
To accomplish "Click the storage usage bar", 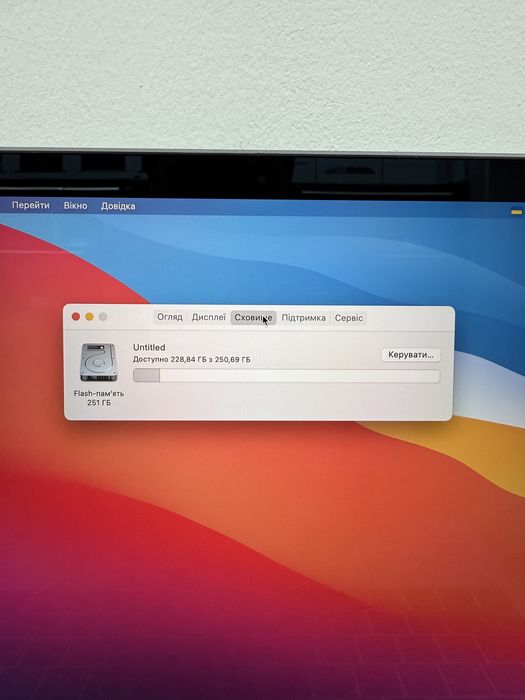I will (286, 376).
